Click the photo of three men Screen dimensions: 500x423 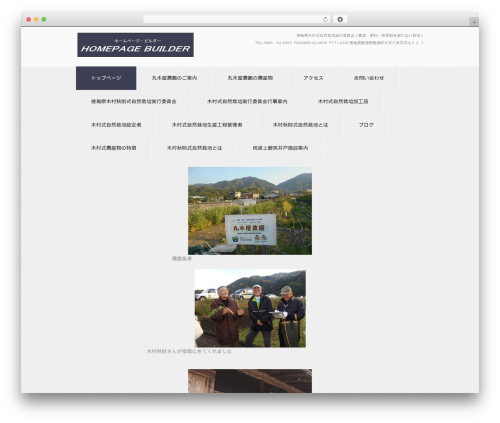[250, 308]
